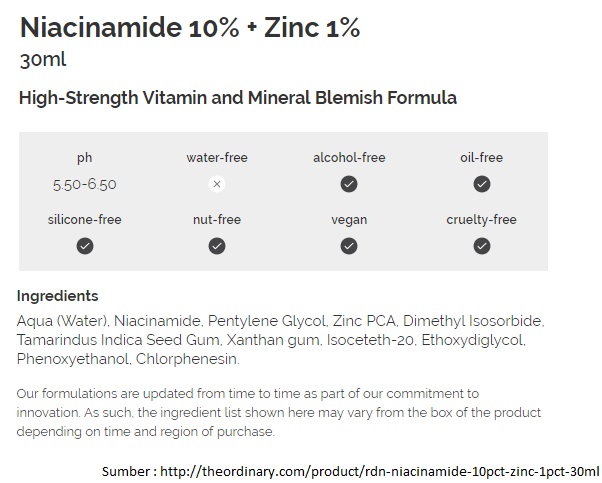Click the cruelty-free checkmark icon
Screen dimensions: 602x483
[482, 246]
